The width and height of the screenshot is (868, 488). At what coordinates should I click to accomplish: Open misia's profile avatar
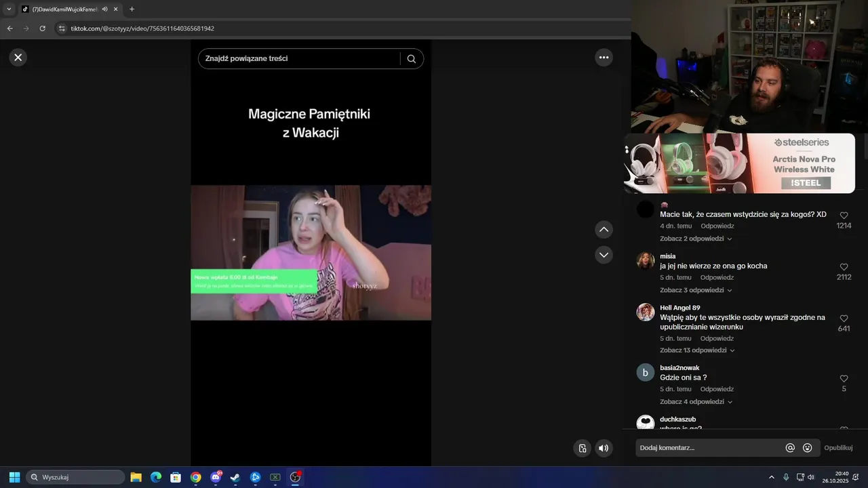[646, 261]
